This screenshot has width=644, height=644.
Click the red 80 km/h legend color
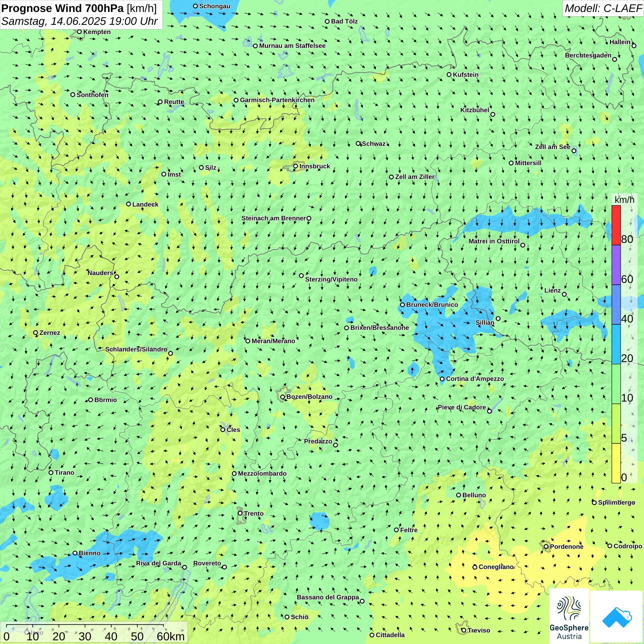click(616, 225)
